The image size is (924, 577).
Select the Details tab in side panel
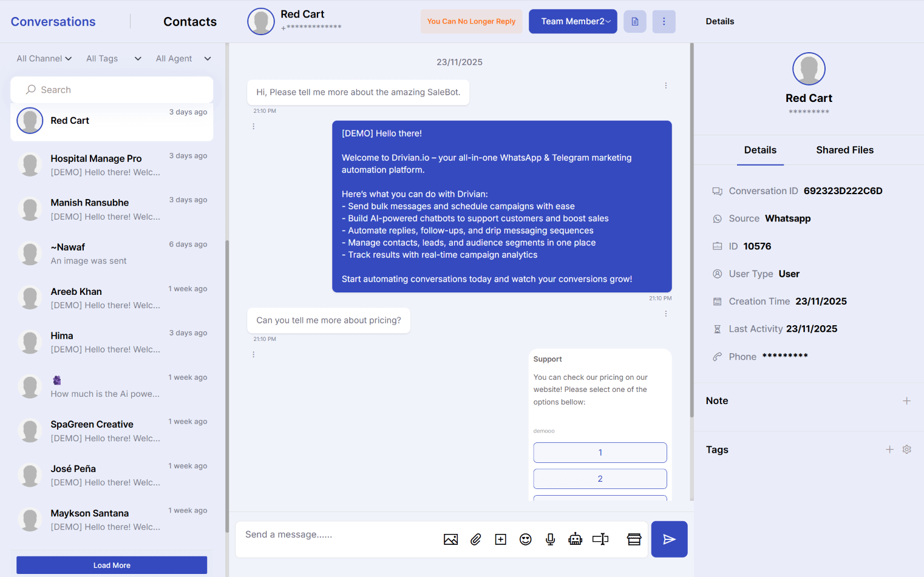tap(760, 150)
